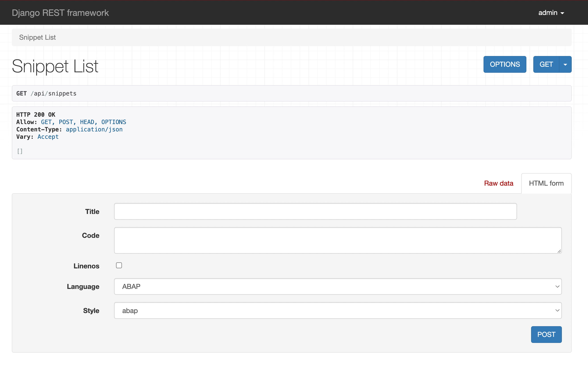
Task: Click the Django REST framework brand link
Action: pyautogui.click(x=60, y=13)
